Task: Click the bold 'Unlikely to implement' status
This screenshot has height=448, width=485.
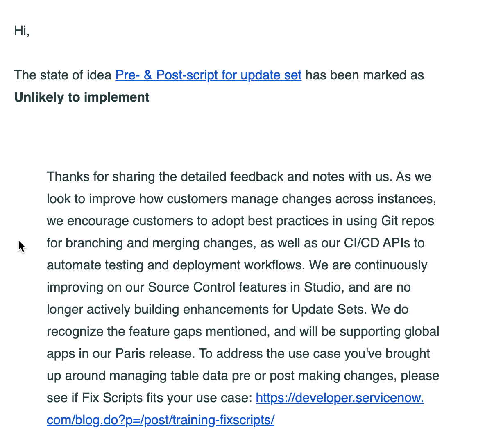Action: coord(82,97)
